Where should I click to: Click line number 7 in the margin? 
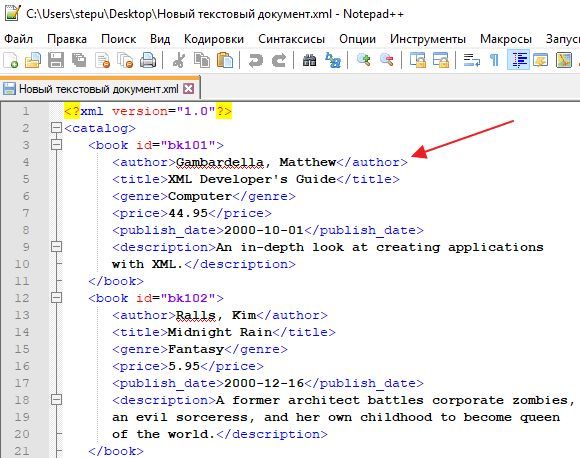tap(26, 213)
